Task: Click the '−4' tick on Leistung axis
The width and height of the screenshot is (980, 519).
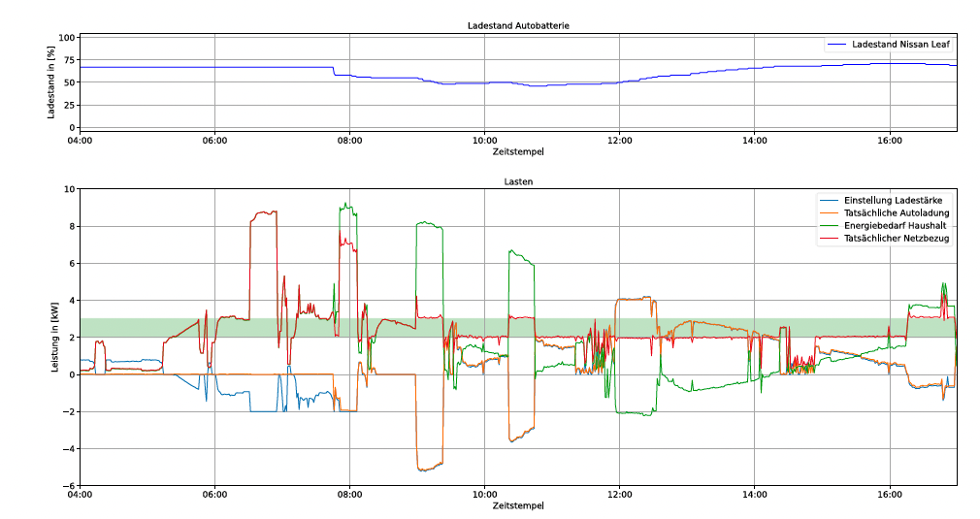Action: tap(69, 448)
